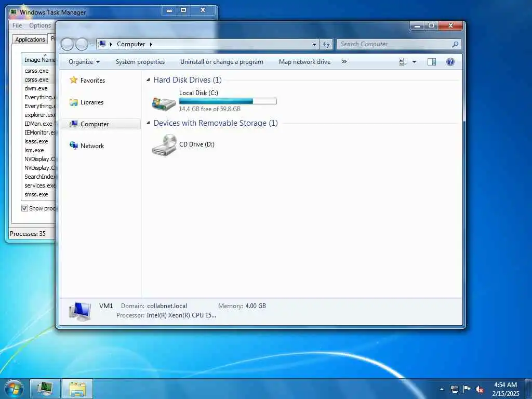
Task: Open the Options menu in Task Manager
Action: [40, 25]
